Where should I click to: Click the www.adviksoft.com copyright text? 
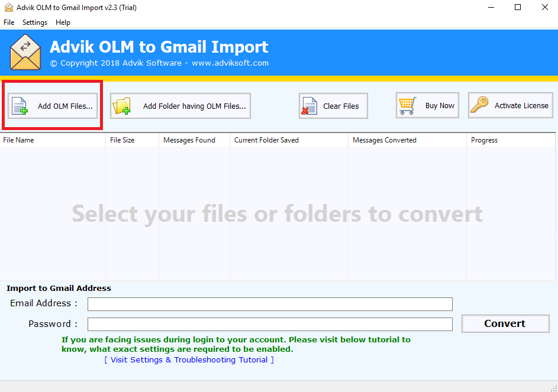coord(159,63)
